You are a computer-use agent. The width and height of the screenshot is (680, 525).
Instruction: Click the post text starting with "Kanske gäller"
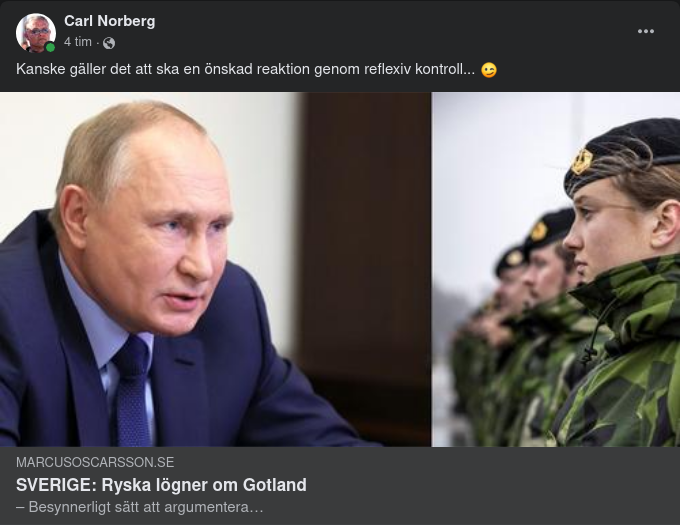[245, 69]
